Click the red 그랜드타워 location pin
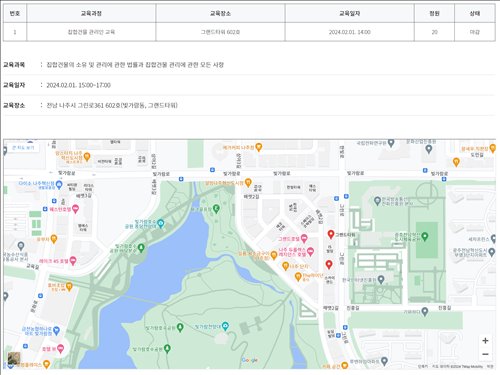The height and width of the screenshot is (375, 500). point(331,234)
